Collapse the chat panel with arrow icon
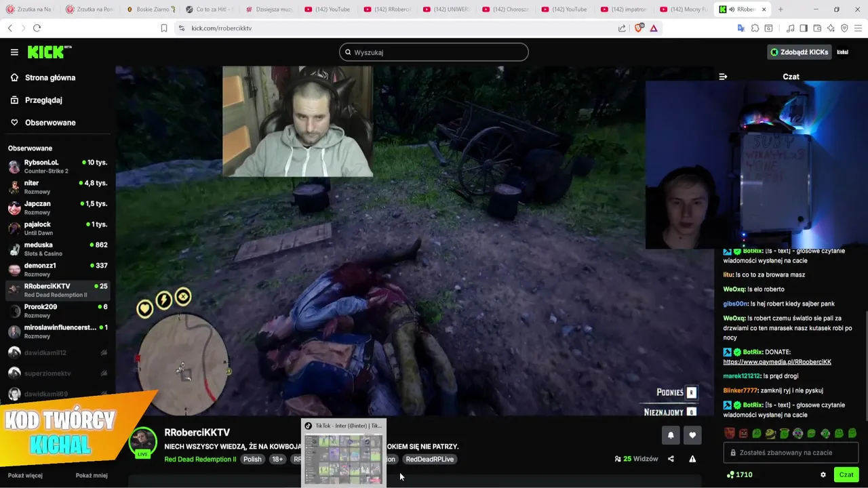 [723, 77]
